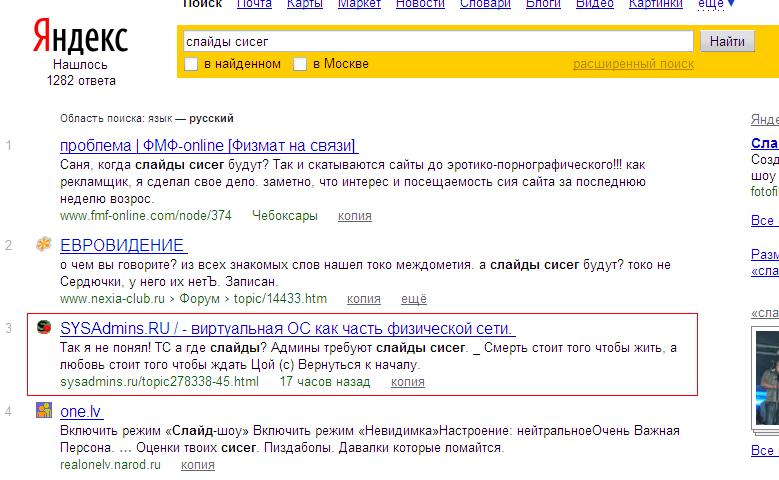Click Чебоксары region label
The width and height of the screenshot is (779, 480).
coord(285,216)
